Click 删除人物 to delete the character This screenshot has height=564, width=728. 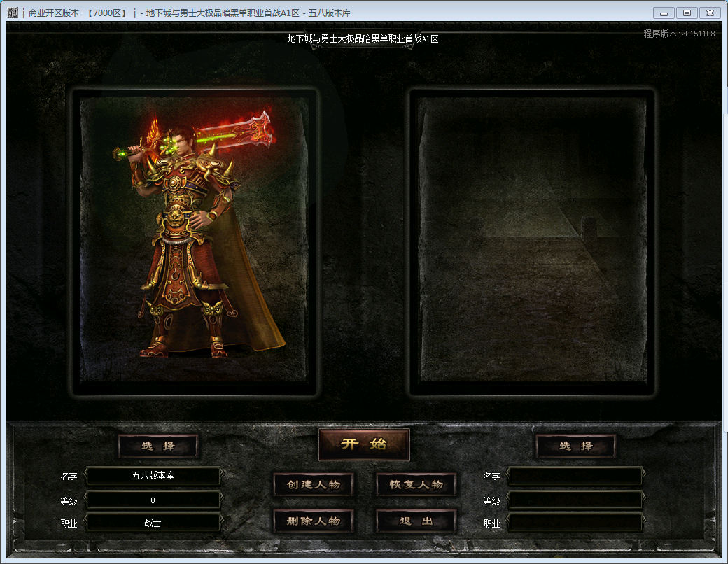coord(313,521)
